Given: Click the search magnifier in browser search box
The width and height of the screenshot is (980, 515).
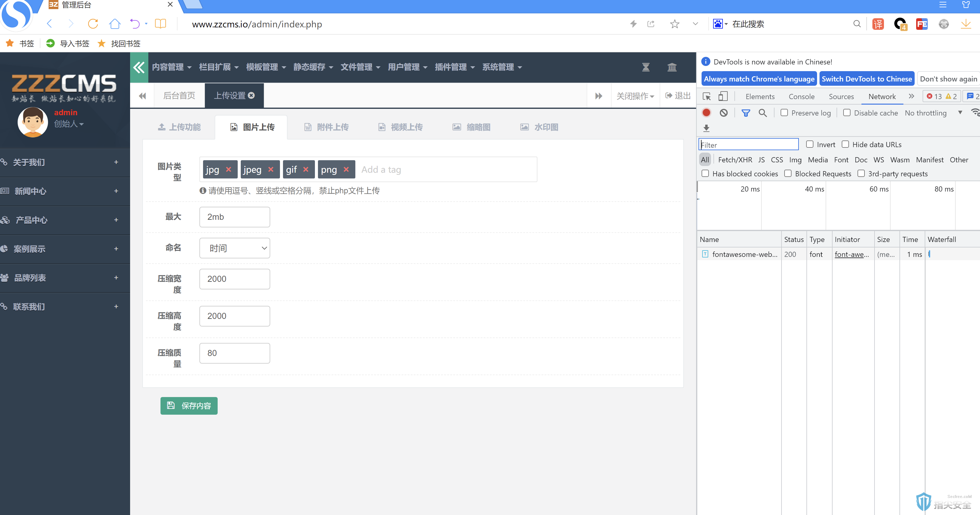Looking at the screenshot, I should click(857, 24).
